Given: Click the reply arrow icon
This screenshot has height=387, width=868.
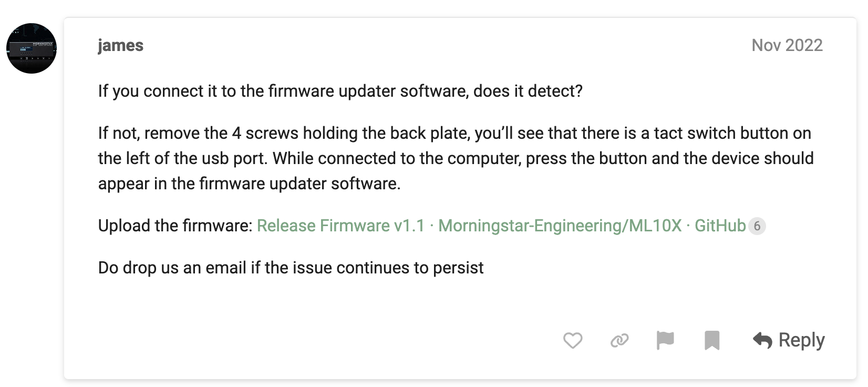Looking at the screenshot, I should pos(762,341).
